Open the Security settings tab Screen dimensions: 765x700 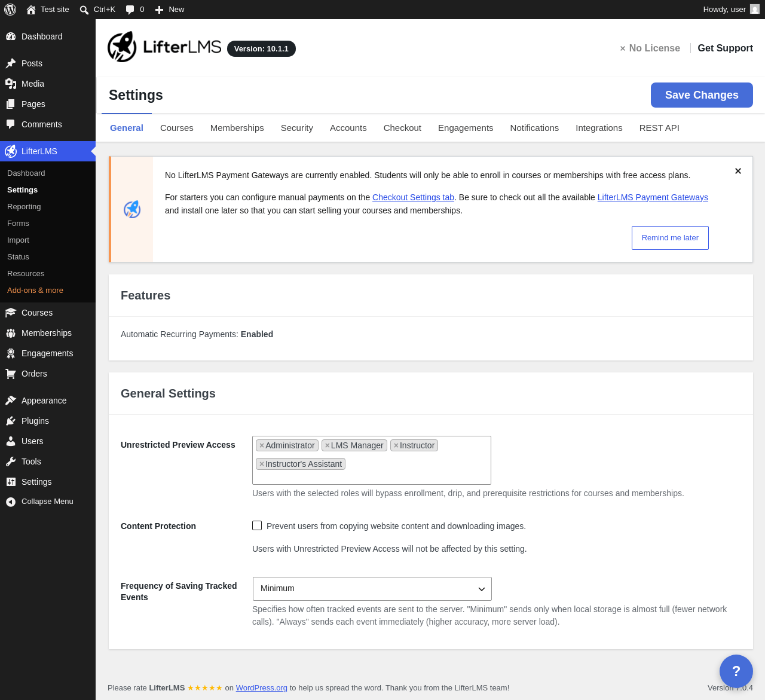pyautogui.click(x=297, y=128)
